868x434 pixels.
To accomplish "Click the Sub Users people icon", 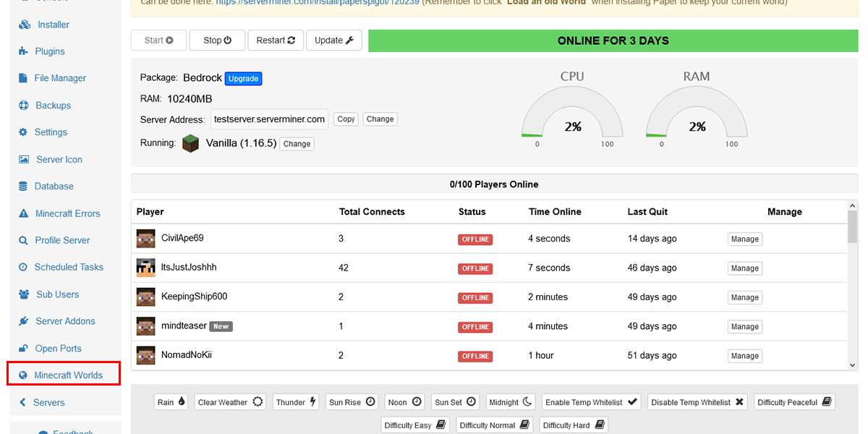I will pos(24,294).
